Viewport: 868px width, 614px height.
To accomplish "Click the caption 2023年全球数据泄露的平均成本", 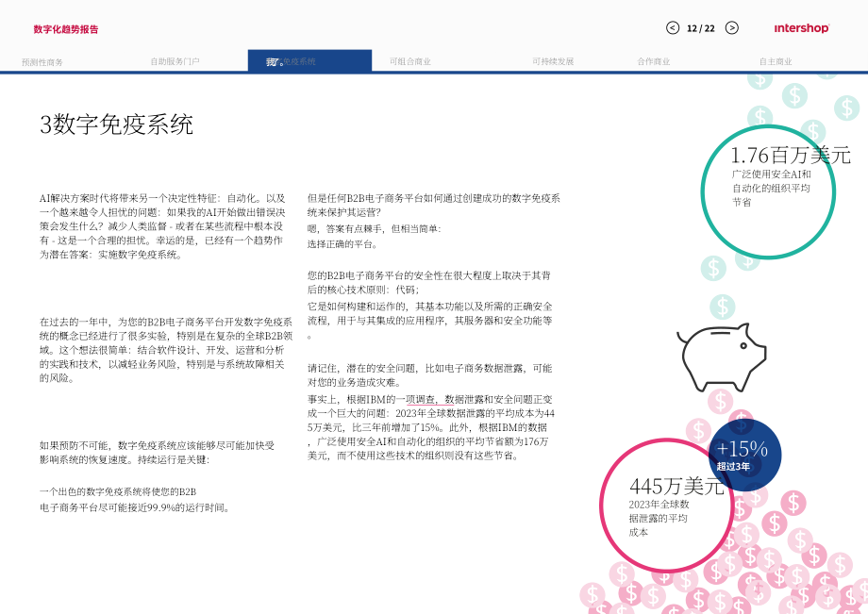I will (659, 519).
